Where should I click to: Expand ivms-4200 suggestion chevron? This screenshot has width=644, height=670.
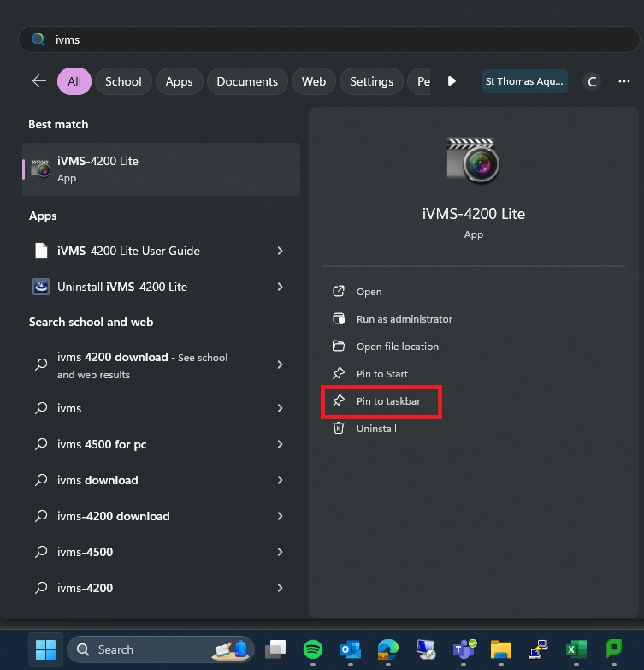[281, 588]
